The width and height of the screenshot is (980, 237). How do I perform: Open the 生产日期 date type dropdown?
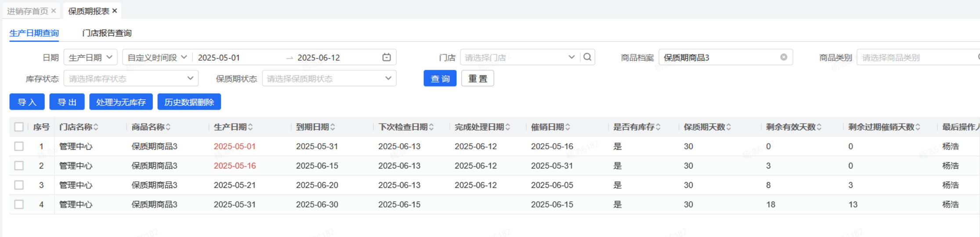(90, 57)
